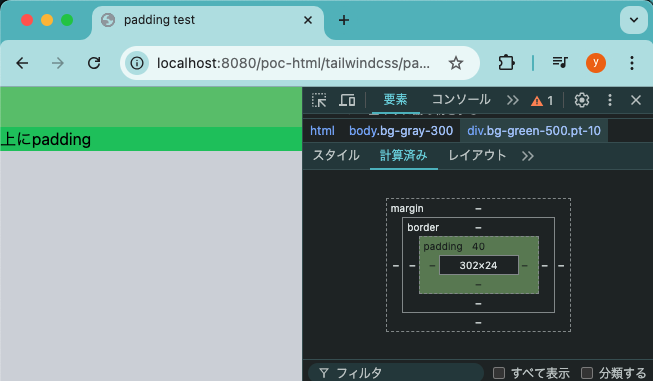The height and width of the screenshot is (381, 653).
Task: Open the warning issues counter showing 1
Action: 542,100
